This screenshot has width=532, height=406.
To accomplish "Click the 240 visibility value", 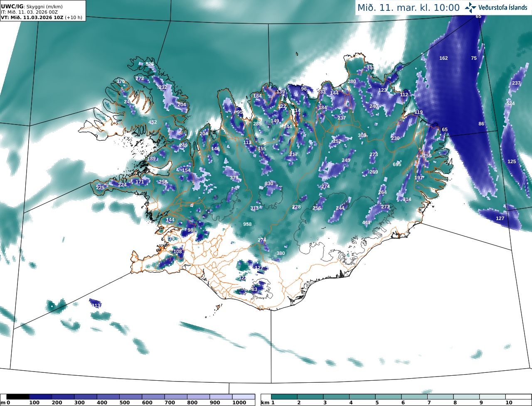I will (374, 106).
